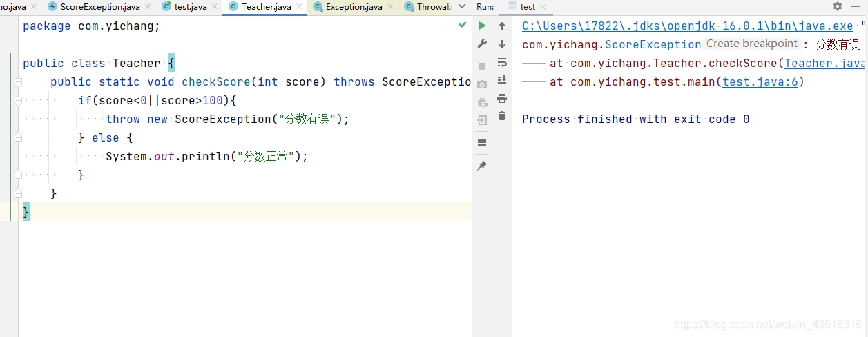Image resolution: width=868 pixels, height=337 pixels.
Task: Click the ScoreException link in console
Action: tap(653, 45)
